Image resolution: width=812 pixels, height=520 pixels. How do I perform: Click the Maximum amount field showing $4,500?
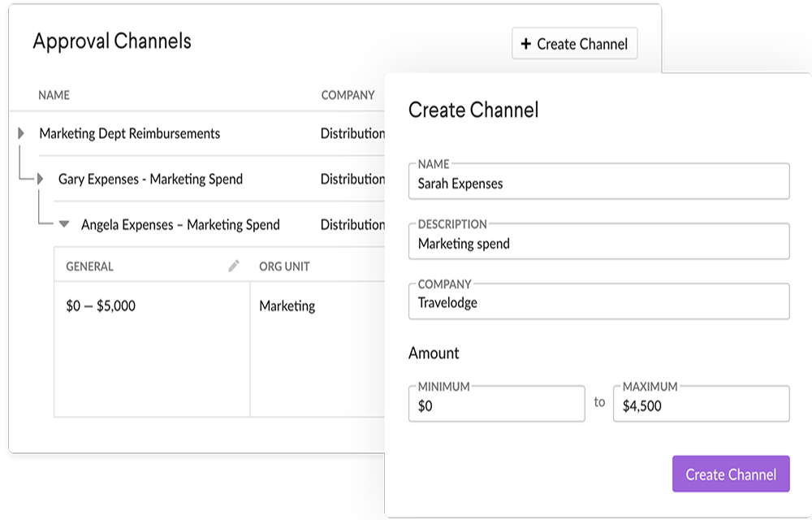click(x=702, y=405)
